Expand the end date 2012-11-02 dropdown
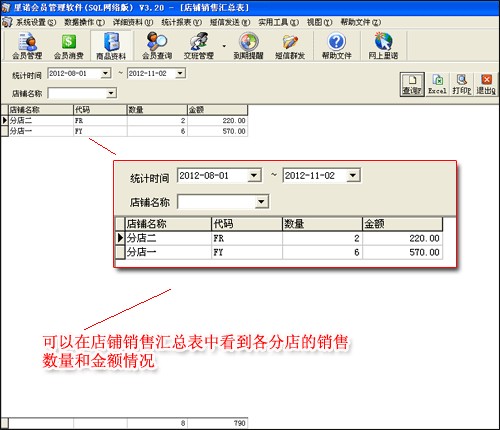This screenshot has width=500, height=430. tap(180, 73)
